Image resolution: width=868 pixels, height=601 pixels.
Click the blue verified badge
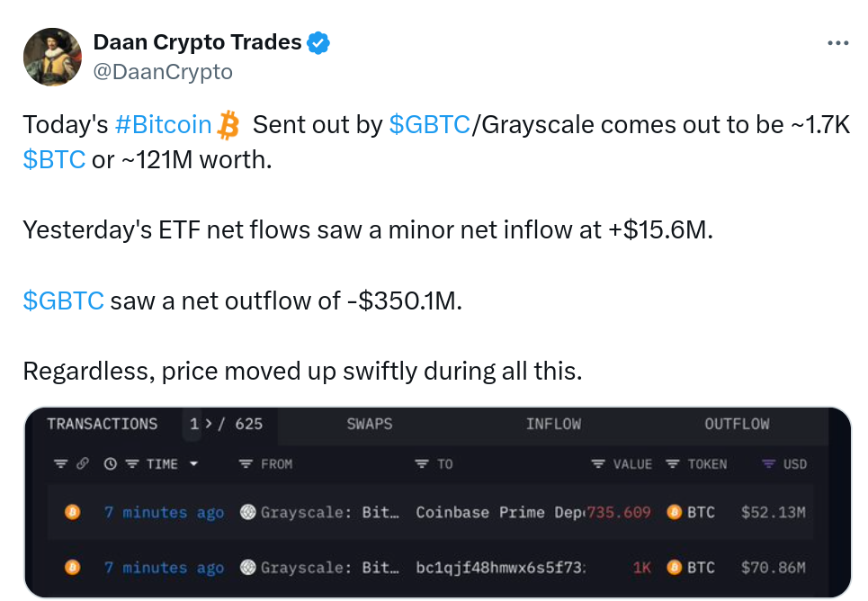click(x=318, y=42)
